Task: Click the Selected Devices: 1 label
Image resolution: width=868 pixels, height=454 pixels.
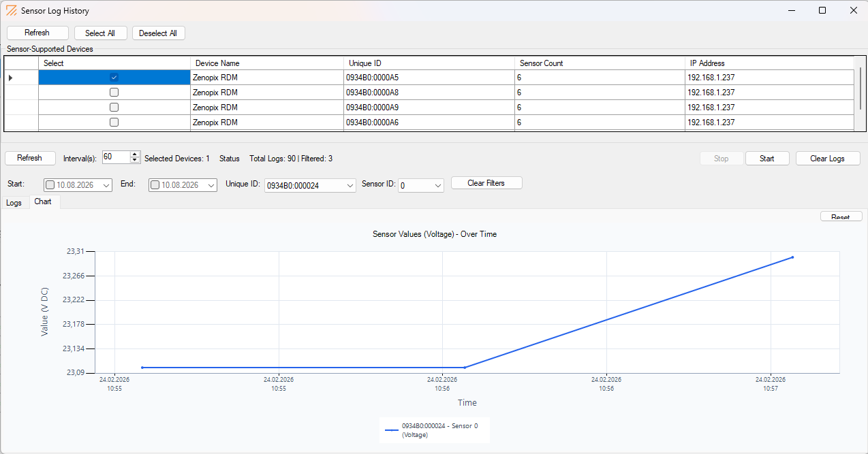Action: (177, 159)
